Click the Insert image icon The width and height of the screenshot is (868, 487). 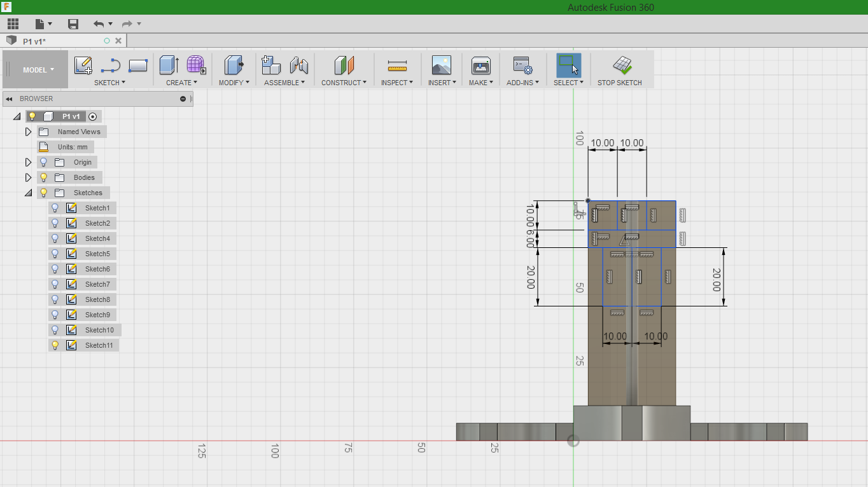(441, 65)
